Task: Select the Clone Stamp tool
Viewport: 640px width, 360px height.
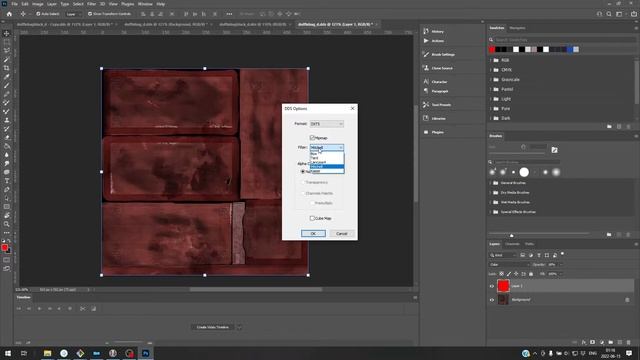Action: [x=7, y=120]
